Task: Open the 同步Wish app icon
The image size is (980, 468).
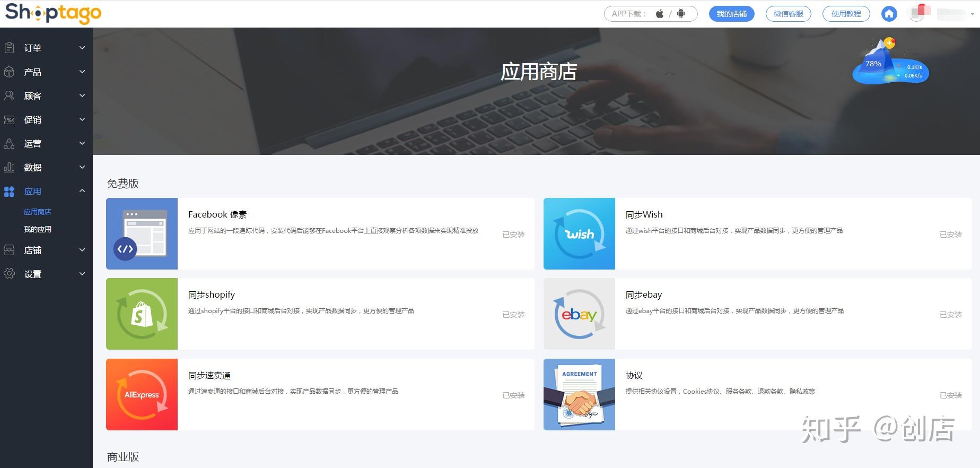Action: 579,233
